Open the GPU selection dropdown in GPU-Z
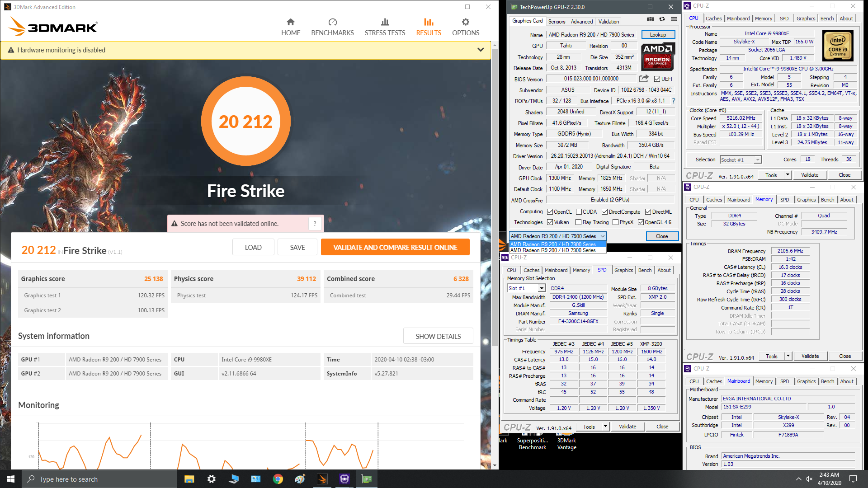This screenshot has height=488, width=868. click(x=557, y=236)
